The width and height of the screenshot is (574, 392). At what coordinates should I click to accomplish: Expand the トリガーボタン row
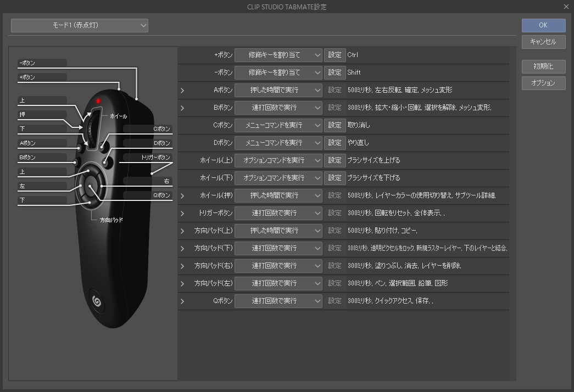[x=182, y=214]
